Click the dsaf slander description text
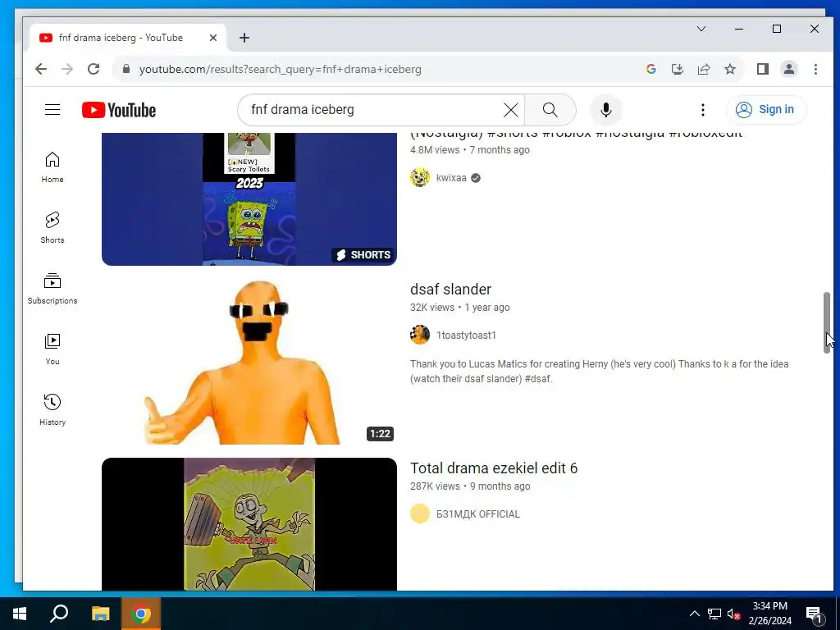Screen dimensions: 840x630 [599, 372]
